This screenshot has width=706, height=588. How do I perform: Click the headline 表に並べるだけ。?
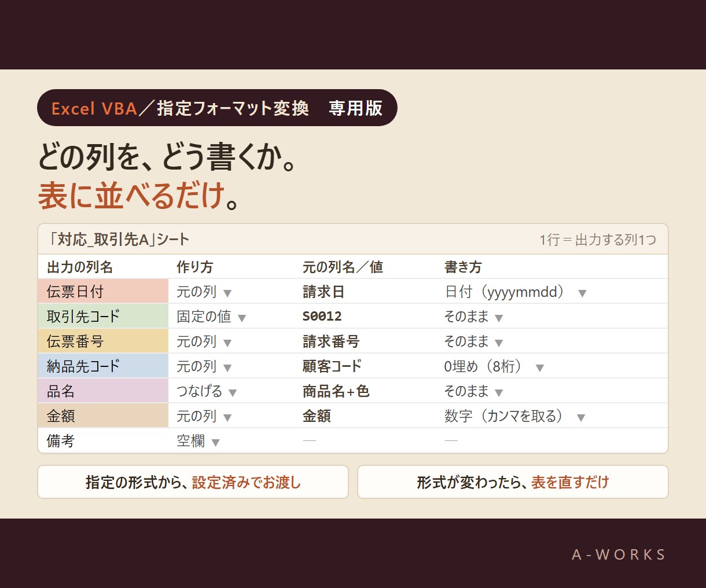coord(139,195)
